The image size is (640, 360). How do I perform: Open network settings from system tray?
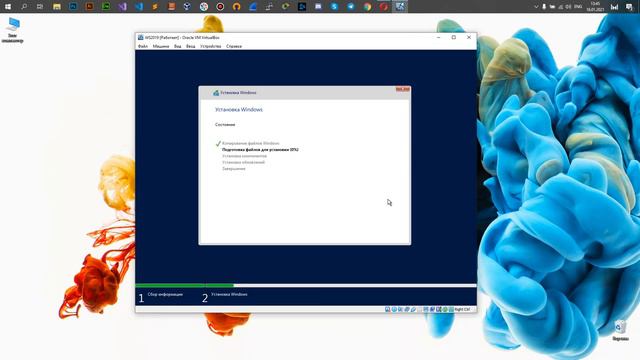point(560,7)
